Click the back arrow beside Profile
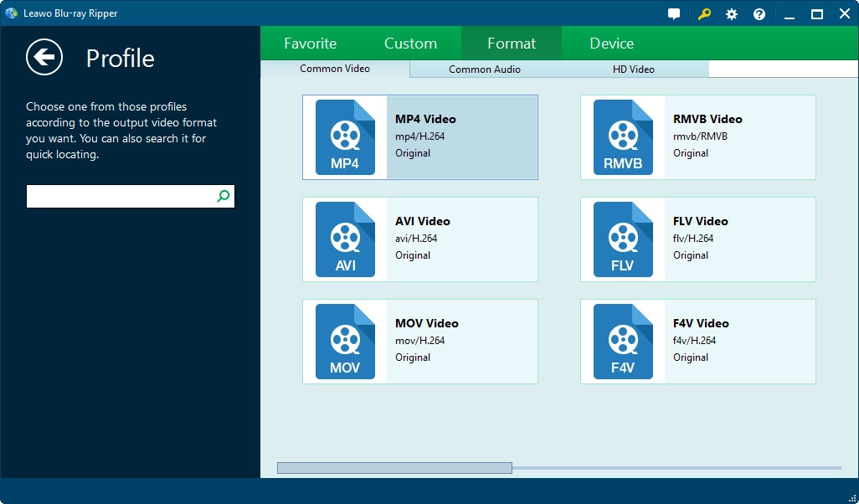Image resolution: width=859 pixels, height=504 pixels. [x=44, y=57]
